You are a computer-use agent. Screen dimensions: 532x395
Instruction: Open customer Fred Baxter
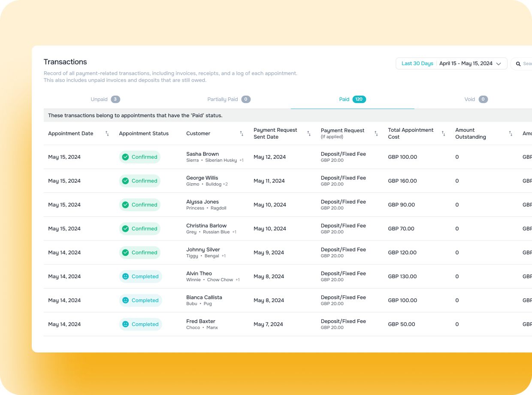point(201,321)
